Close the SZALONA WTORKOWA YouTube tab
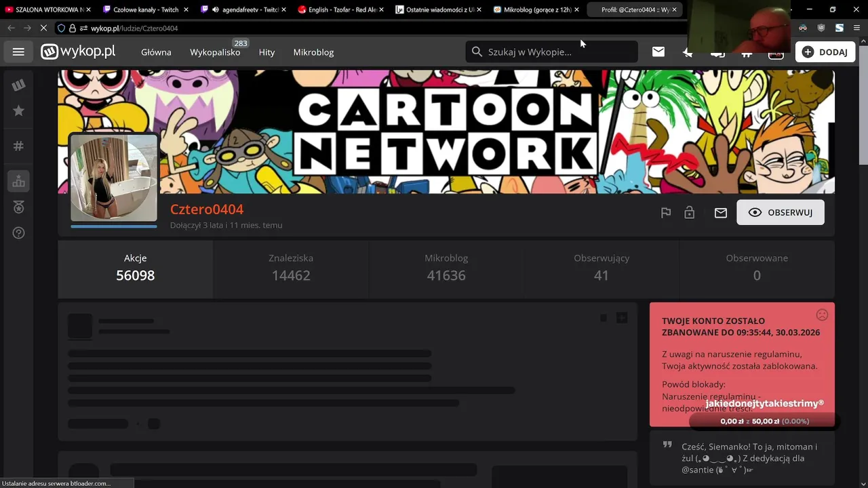The width and height of the screenshot is (868, 488). (x=88, y=9)
